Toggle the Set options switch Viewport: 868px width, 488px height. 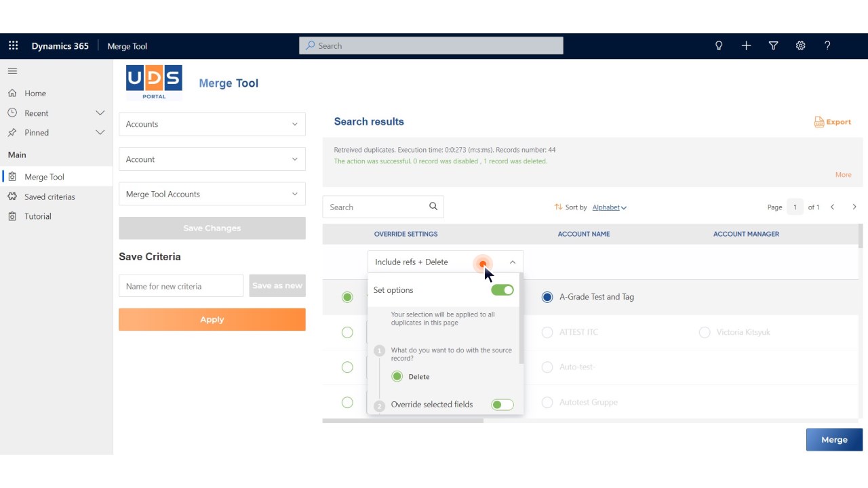click(502, 290)
